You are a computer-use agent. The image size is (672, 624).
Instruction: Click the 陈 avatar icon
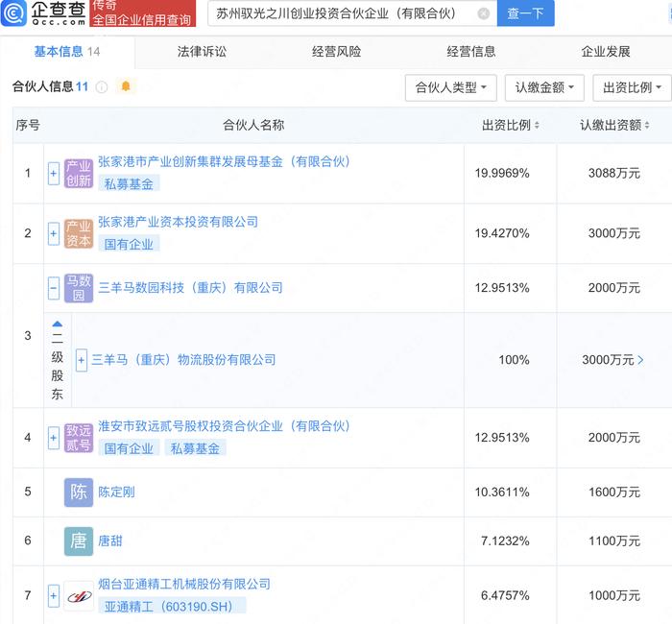point(79,492)
